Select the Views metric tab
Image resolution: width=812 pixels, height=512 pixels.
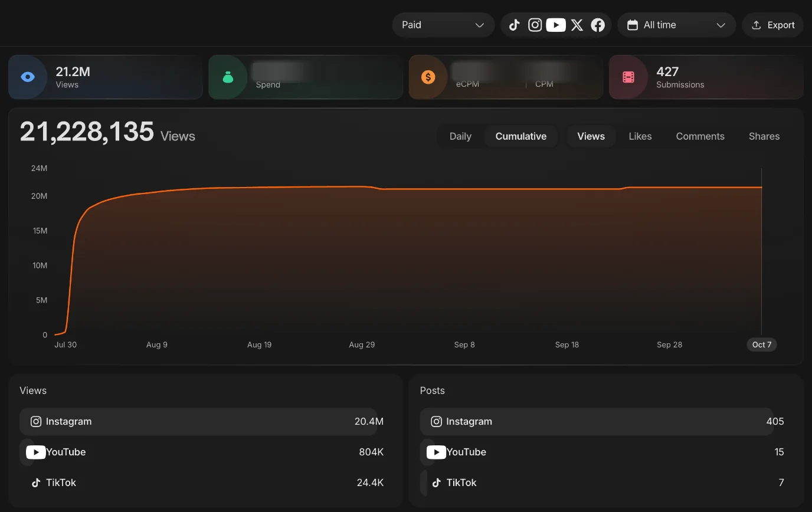point(591,136)
